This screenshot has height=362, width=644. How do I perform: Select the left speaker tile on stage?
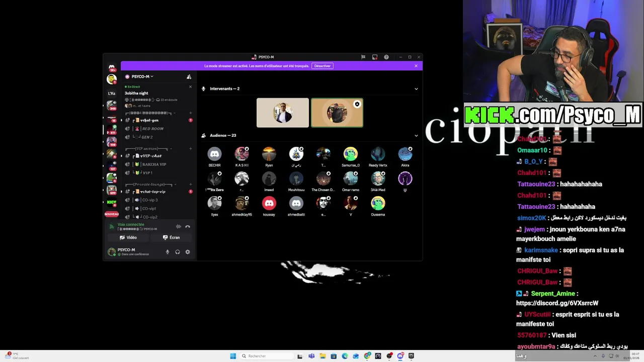coord(283,113)
